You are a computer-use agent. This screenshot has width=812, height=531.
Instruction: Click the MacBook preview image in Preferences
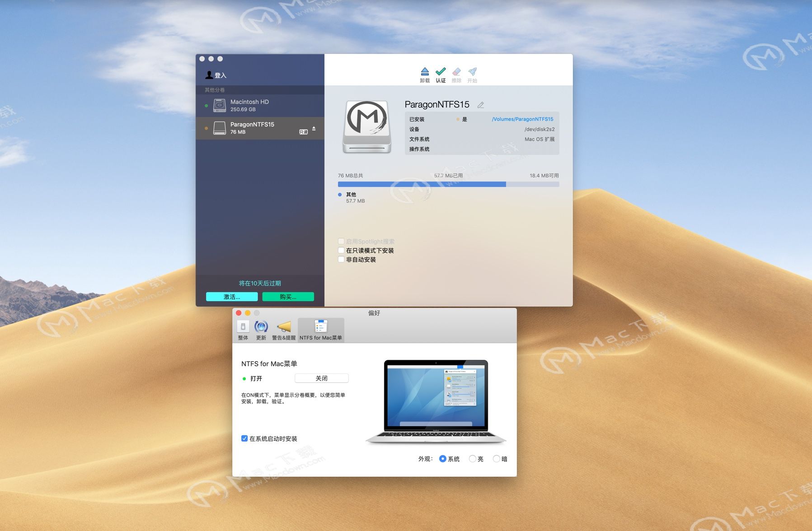436,401
